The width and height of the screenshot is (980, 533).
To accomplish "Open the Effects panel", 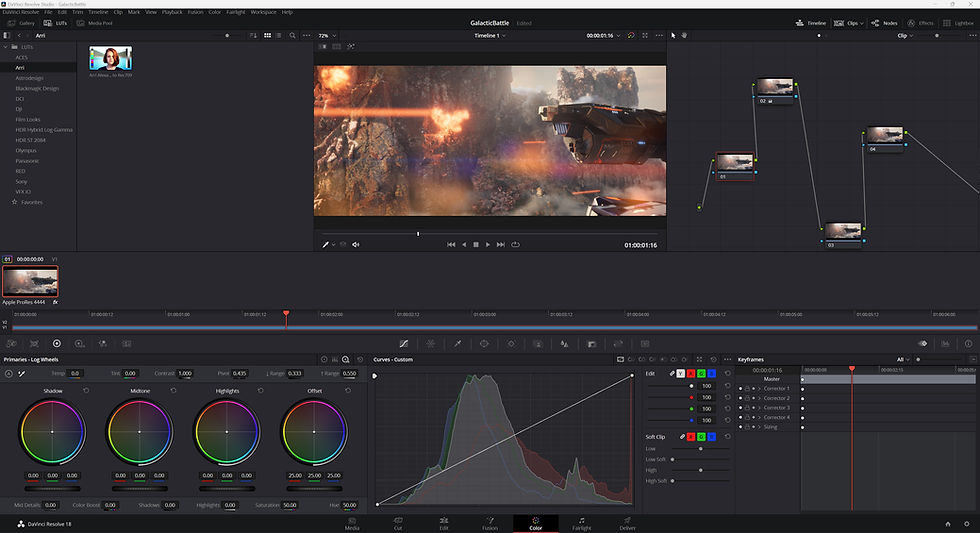I will coord(920,23).
